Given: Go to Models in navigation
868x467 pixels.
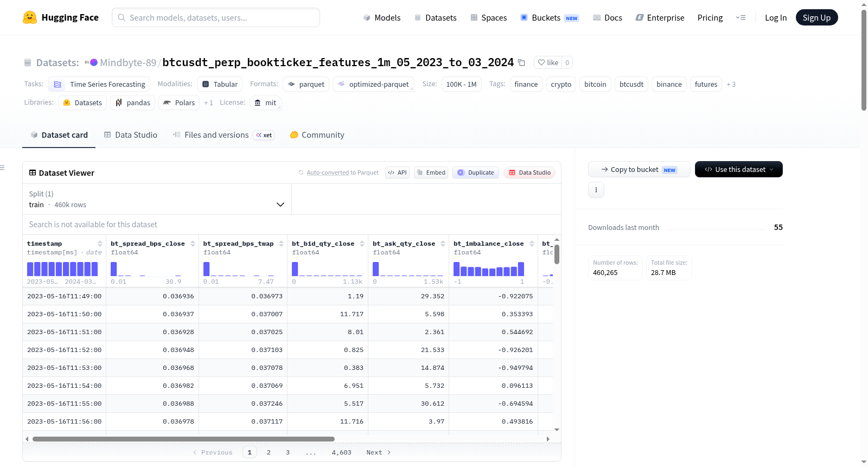Looking at the screenshot, I should click(382, 18).
